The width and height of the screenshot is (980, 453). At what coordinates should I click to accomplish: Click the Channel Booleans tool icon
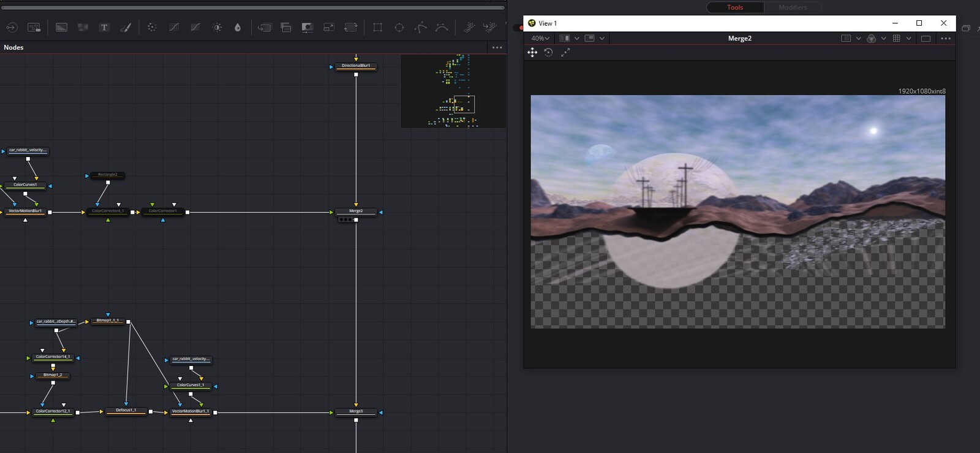286,28
